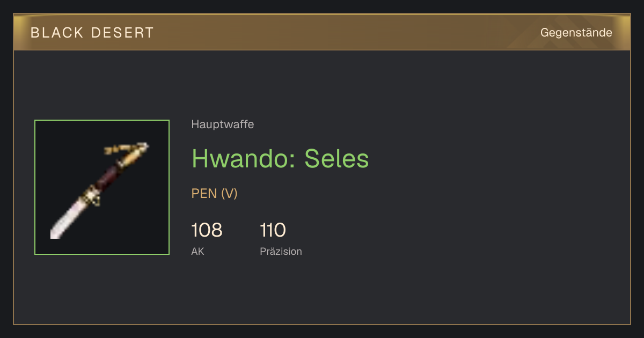Click the Hauptwaffe item type label

click(x=223, y=124)
